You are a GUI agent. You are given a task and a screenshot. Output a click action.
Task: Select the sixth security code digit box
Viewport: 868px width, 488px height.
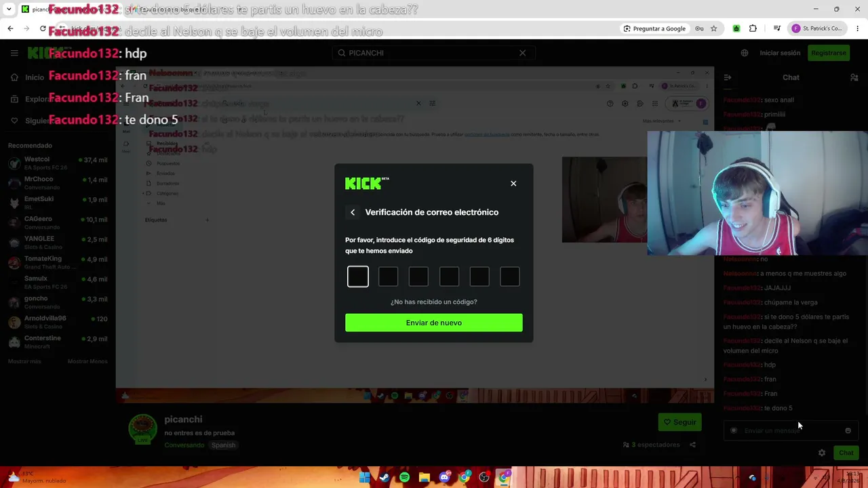pos(510,277)
